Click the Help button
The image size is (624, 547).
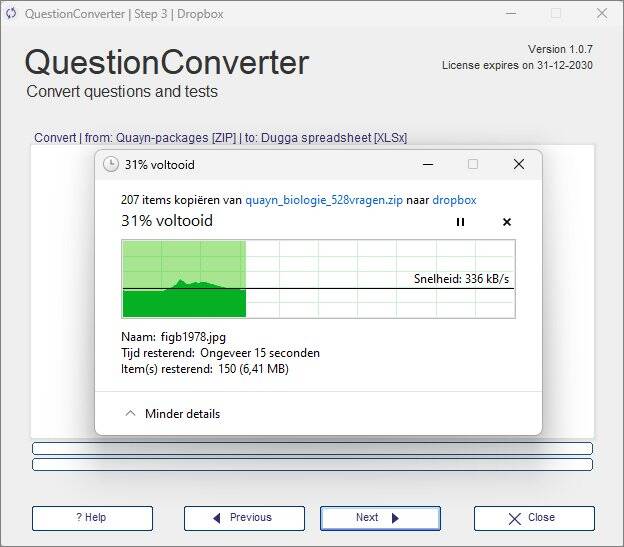(92, 518)
